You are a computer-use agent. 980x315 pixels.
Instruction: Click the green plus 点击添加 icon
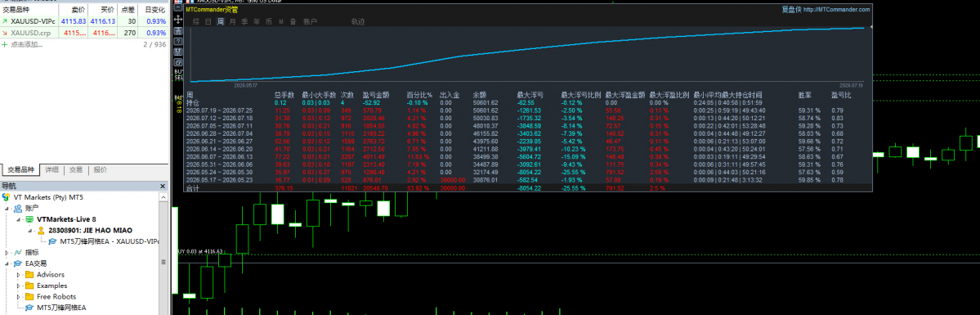(x=5, y=44)
